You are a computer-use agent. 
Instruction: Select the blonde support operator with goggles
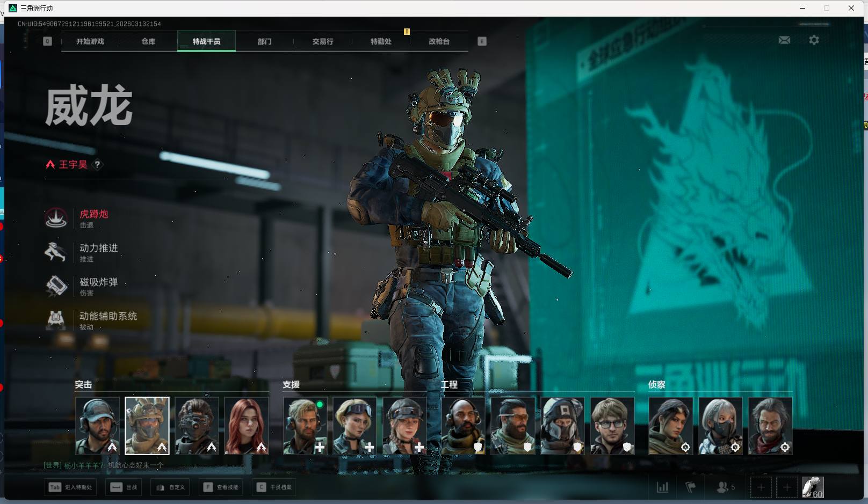355,426
